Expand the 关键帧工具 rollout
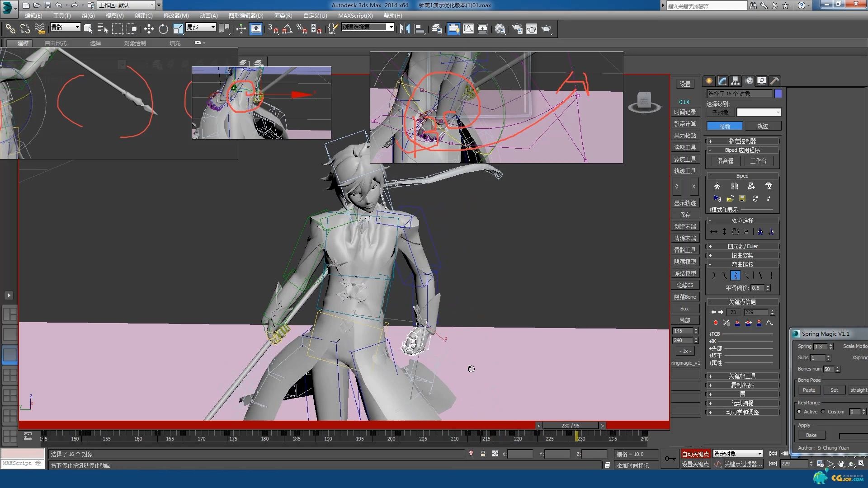Screen dimensions: 868x488 742,376
